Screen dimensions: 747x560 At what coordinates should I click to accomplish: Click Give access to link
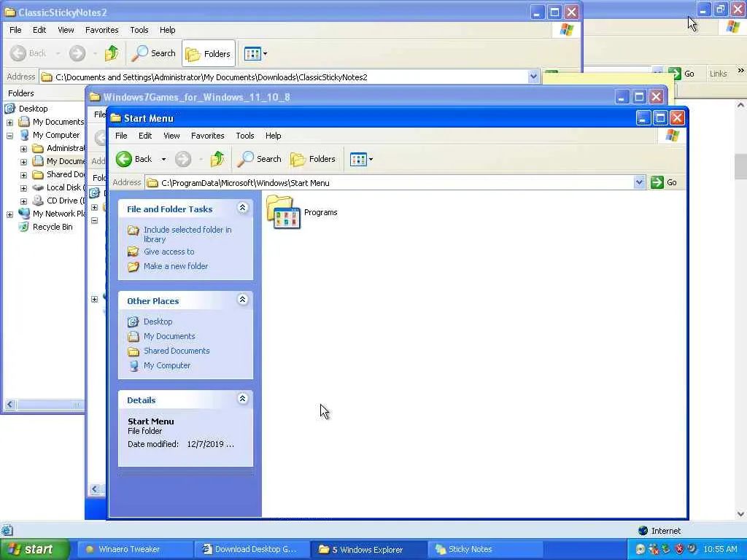tap(169, 252)
